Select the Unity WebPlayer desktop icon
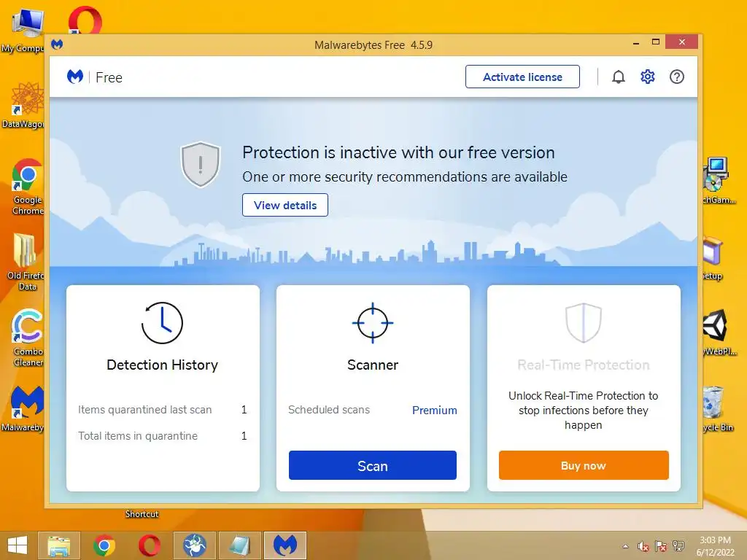The image size is (747, 560). pyautogui.click(x=719, y=332)
